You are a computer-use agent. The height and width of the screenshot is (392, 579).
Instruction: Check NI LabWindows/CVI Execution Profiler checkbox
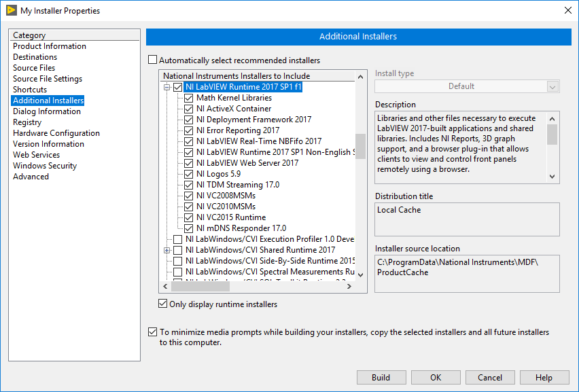coord(178,239)
